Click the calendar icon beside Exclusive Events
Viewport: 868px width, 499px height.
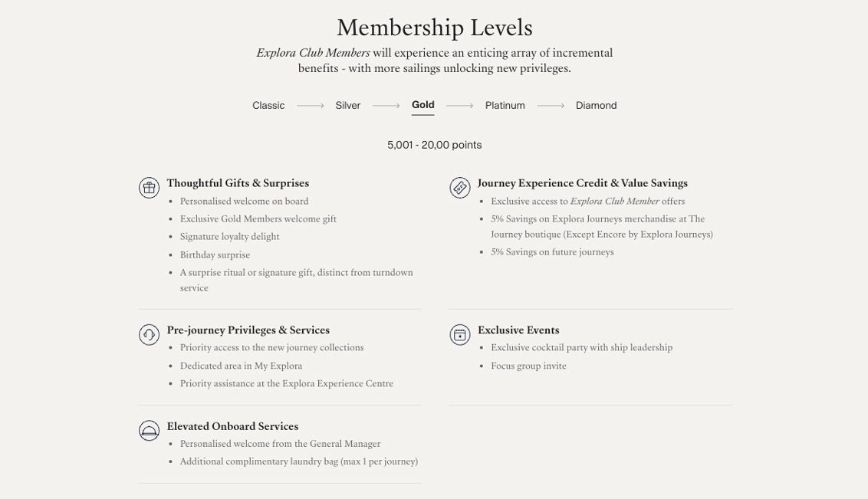459,335
